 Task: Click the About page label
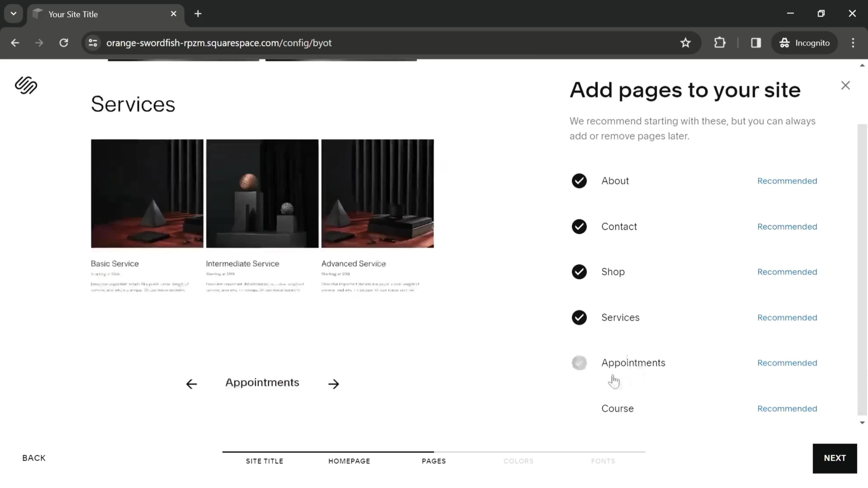[x=615, y=181]
